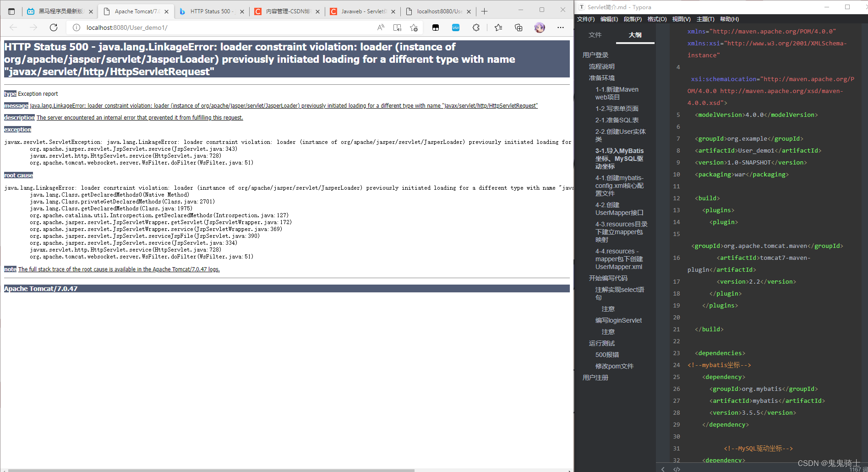This screenshot has height=472, width=868.
Task: Close the Javaweb - Servlet tab
Action: [x=393, y=11]
